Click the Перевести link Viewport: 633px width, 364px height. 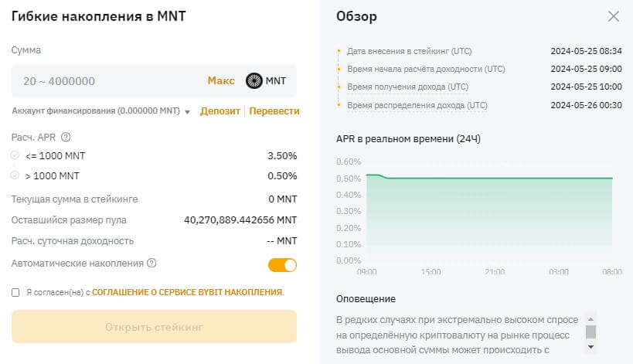coord(274,111)
